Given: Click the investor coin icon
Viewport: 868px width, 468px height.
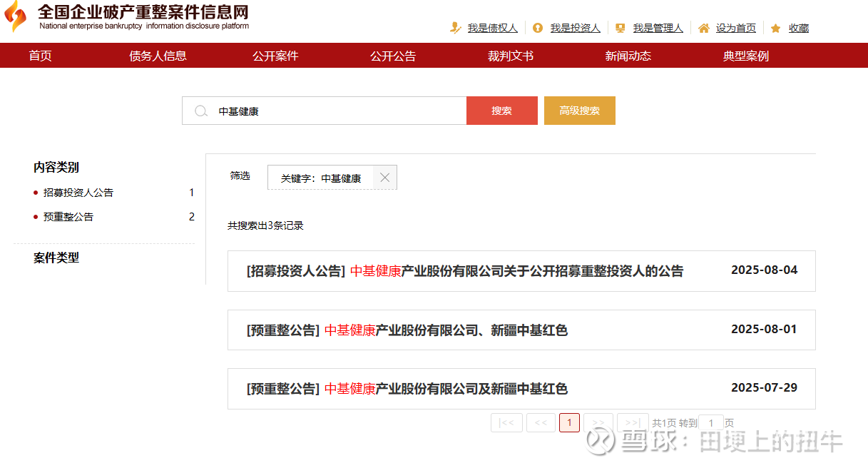Looking at the screenshot, I should point(538,28).
